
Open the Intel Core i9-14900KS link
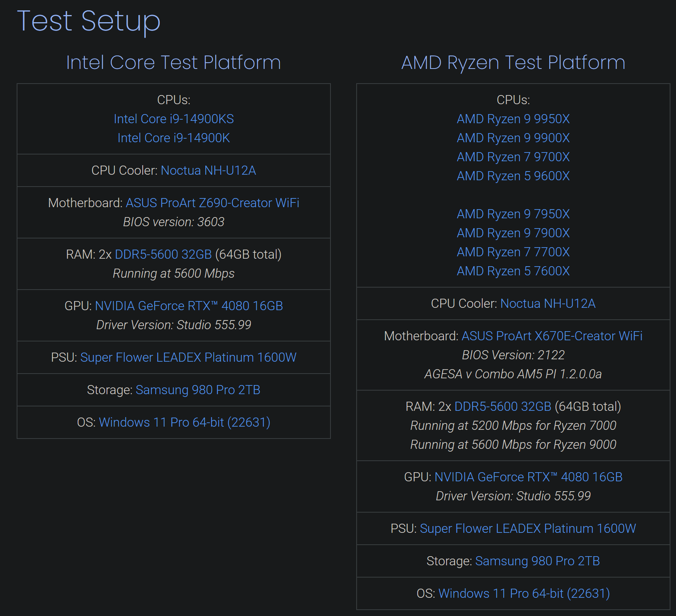tap(174, 119)
